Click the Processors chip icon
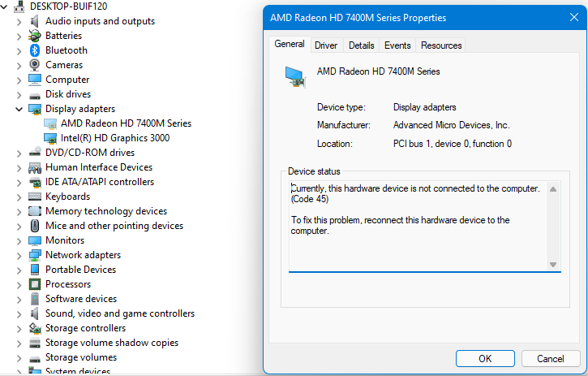This screenshot has height=376, width=588. click(x=35, y=284)
